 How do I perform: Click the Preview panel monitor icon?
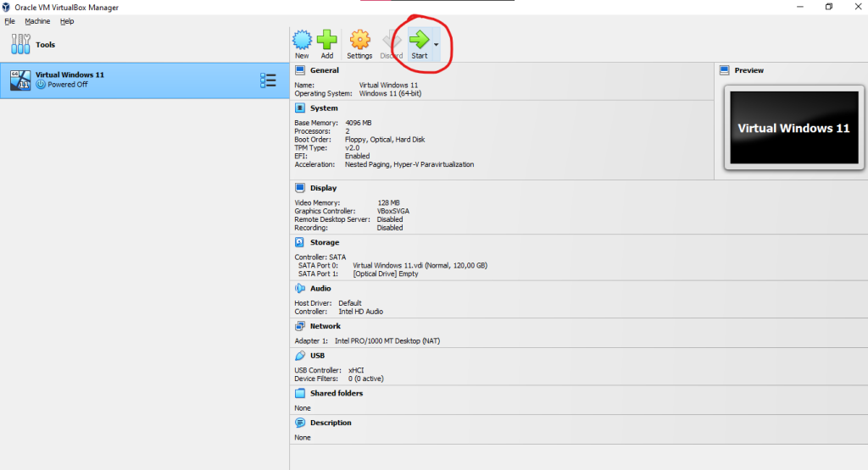(725, 70)
